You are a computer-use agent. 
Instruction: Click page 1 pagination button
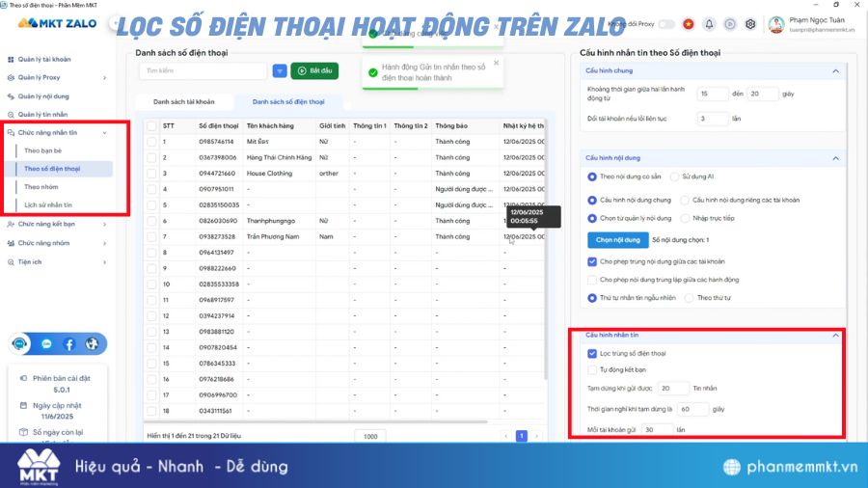pyautogui.click(x=522, y=436)
